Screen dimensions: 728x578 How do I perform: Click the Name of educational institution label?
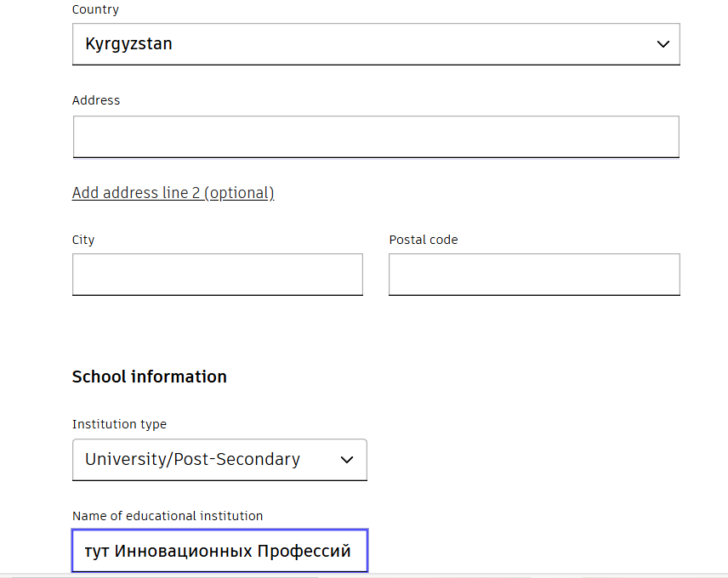coord(168,516)
